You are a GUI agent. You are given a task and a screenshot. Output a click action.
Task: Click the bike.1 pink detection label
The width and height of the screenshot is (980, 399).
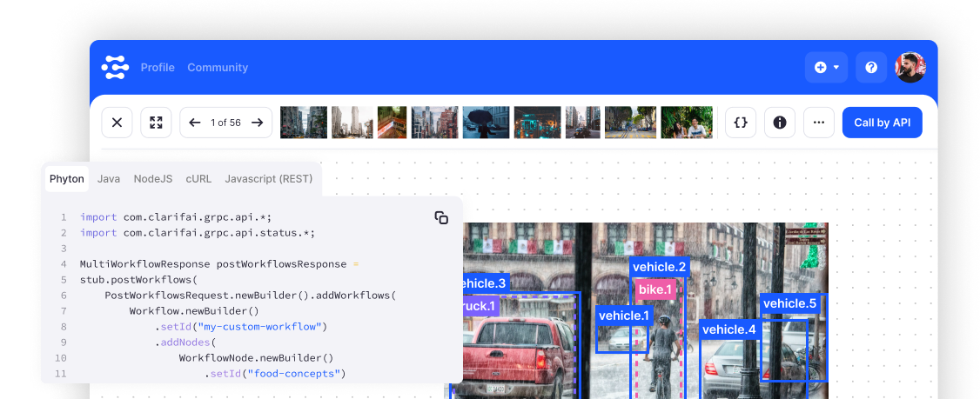(x=654, y=289)
